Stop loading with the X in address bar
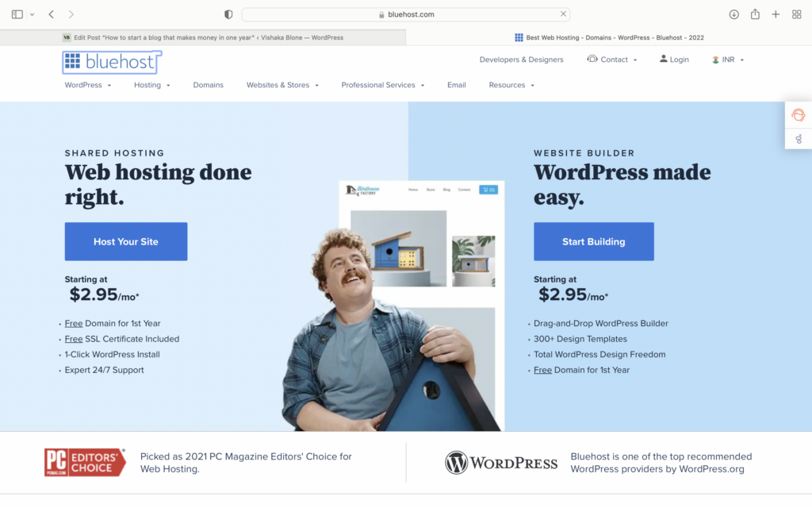Screen dimensions: 812x508 click(563, 14)
